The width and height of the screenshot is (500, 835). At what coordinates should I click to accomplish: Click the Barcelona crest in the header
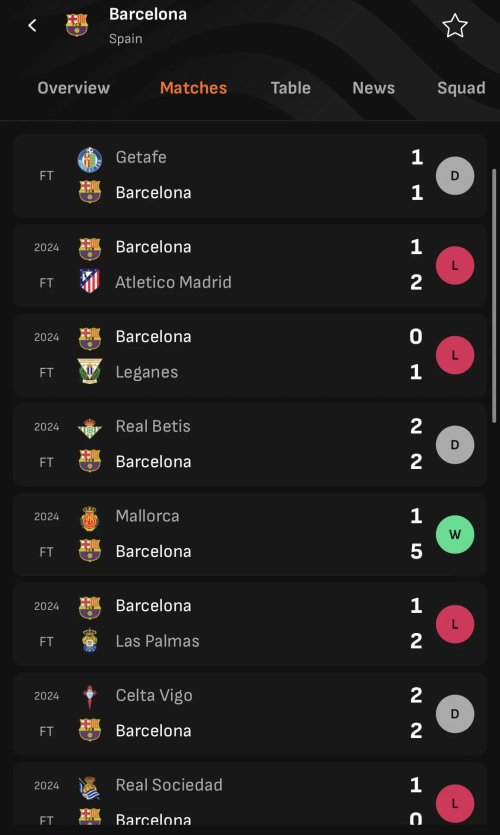tap(77, 25)
